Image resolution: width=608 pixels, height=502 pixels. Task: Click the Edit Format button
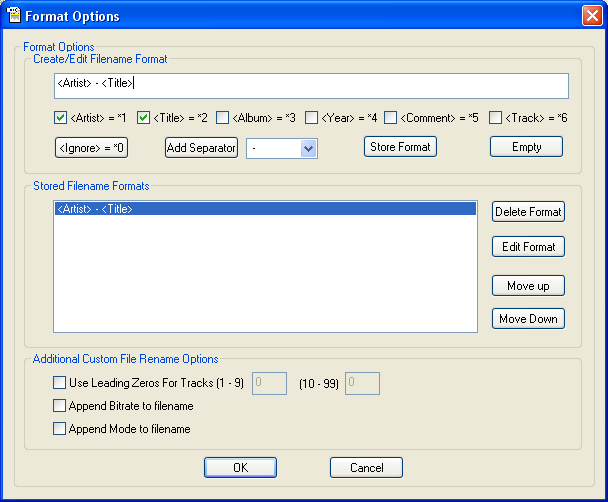coord(528,247)
